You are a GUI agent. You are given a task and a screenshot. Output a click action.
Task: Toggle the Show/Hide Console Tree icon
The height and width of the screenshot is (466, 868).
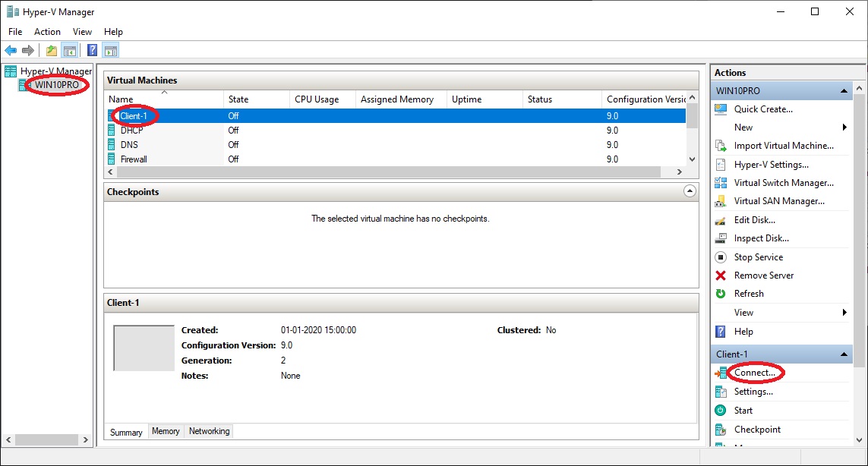coord(70,51)
